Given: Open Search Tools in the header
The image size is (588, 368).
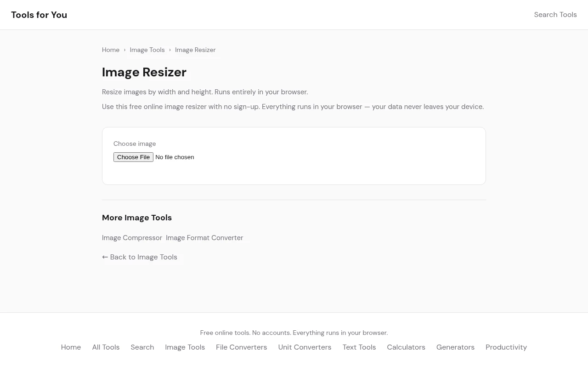Looking at the screenshot, I should coord(555,15).
